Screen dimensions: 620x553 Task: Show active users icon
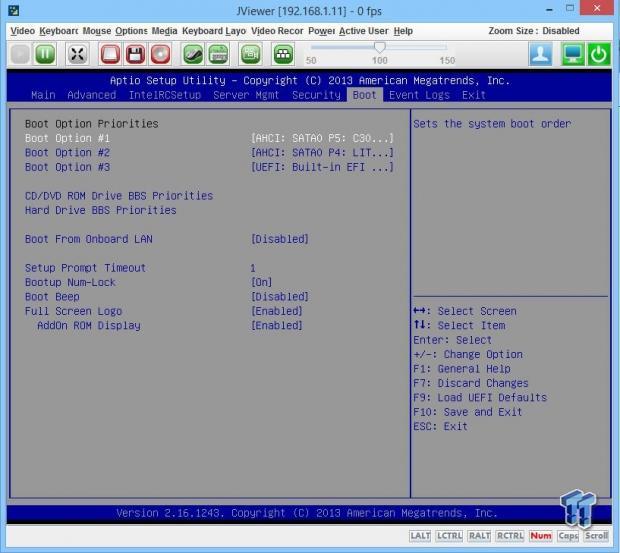pos(541,54)
